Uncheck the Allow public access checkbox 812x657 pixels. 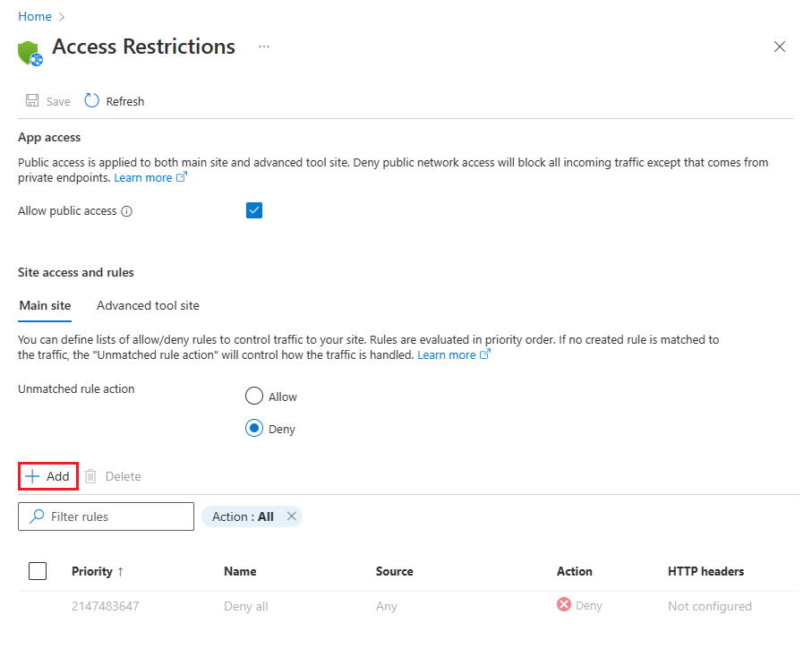click(254, 210)
